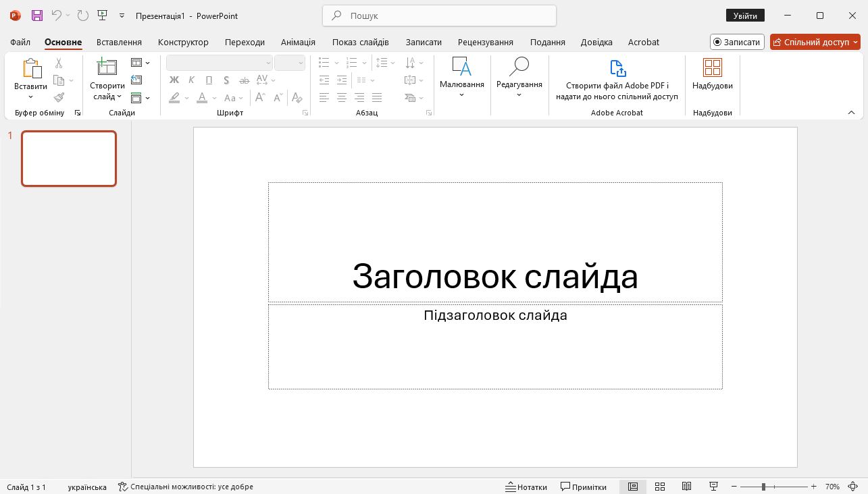Toggle the Примітки comments pane
The height and width of the screenshot is (494, 868).
coord(584,487)
